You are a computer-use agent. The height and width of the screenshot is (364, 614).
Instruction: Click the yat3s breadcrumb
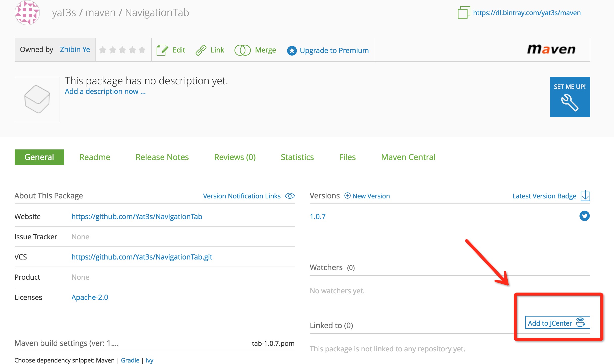[x=64, y=13]
